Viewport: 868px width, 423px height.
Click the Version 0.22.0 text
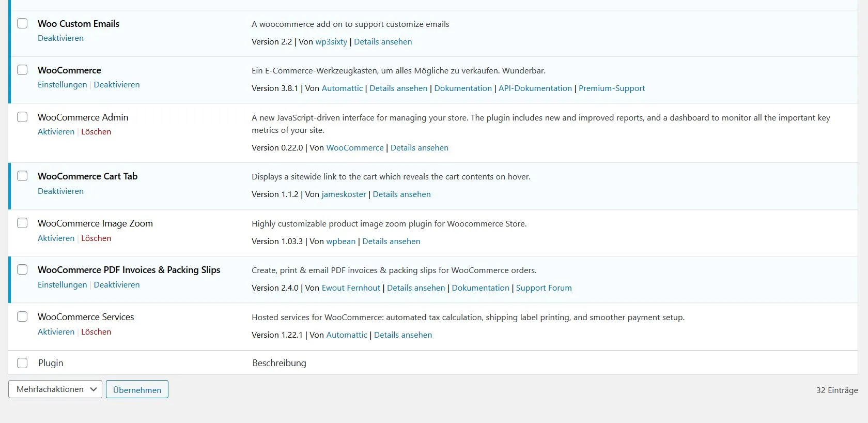click(x=277, y=148)
